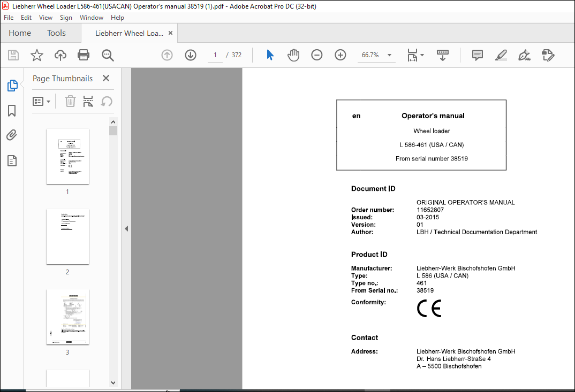Go to next page
The height and width of the screenshot is (392, 575).
click(190, 55)
